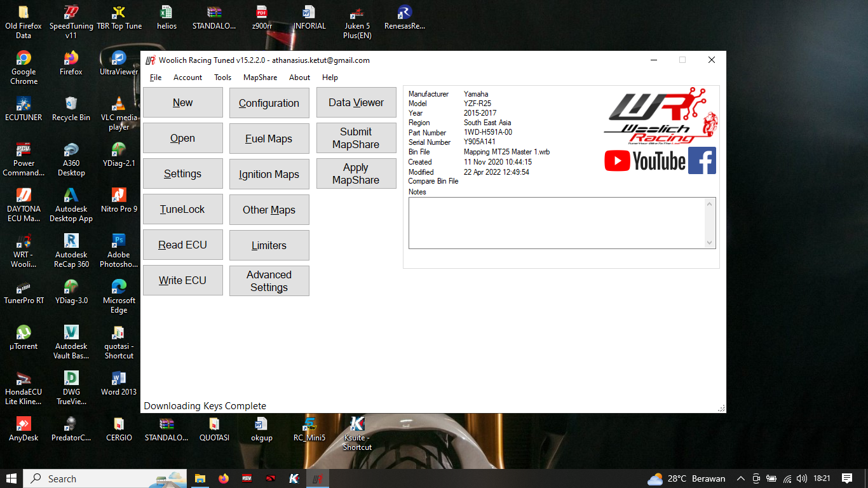Launch the Data Viewer
868x488 pixels.
click(x=356, y=102)
